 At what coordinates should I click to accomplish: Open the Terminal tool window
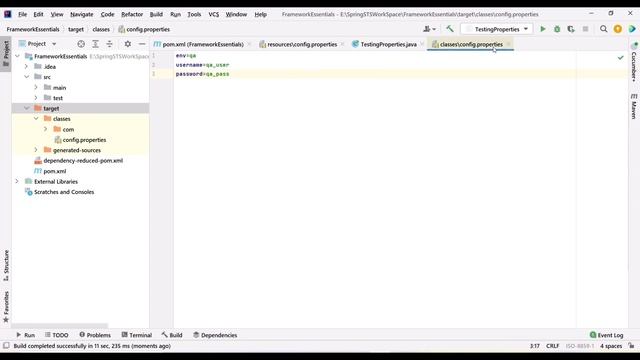point(137,335)
